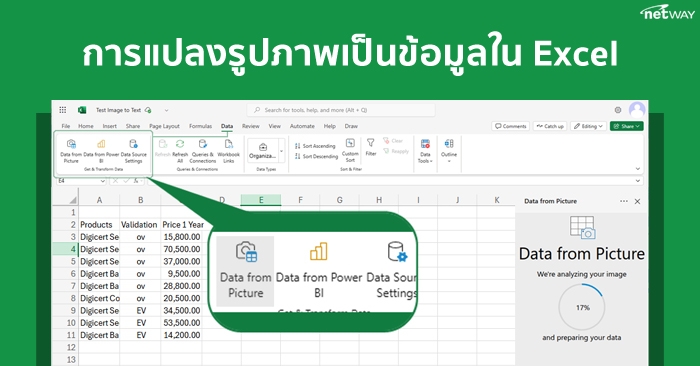Open Custom Sort
Viewport: 700px width, 366px height.
pyautogui.click(x=350, y=150)
